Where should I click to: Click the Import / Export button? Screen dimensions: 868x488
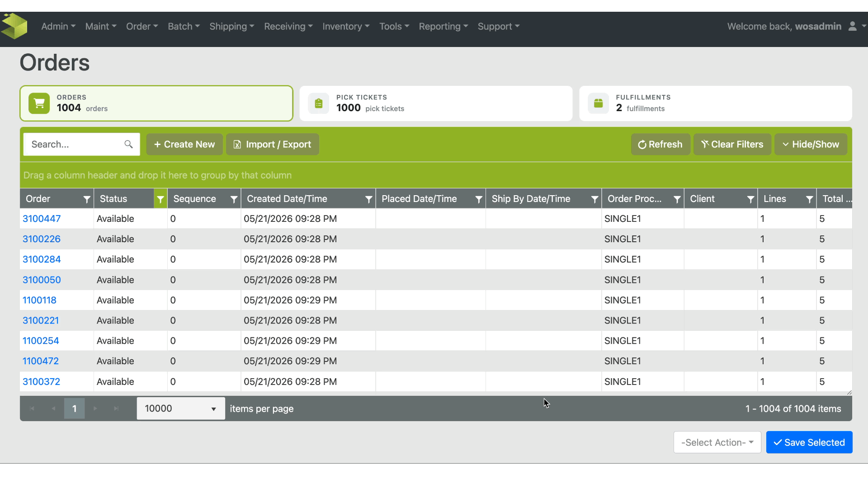coord(273,144)
